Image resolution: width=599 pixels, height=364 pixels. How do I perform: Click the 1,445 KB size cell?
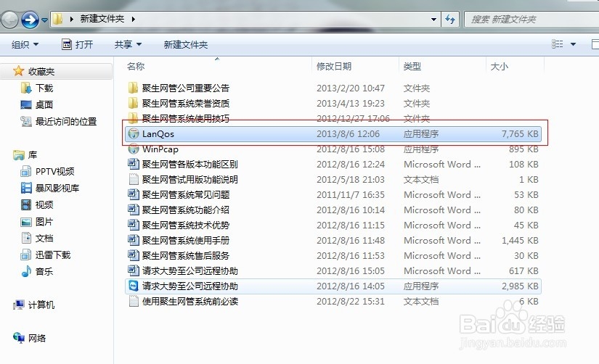pos(520,241)
